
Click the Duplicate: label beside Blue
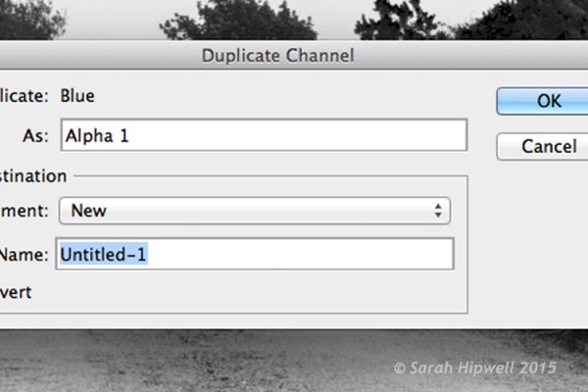pos(24,96)
